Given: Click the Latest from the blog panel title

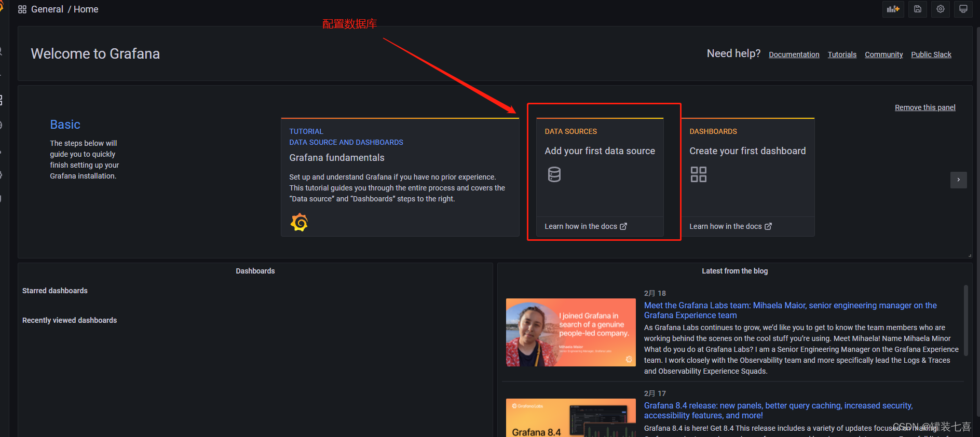Looking at the screenshot, I should click(x=734, y=271).
